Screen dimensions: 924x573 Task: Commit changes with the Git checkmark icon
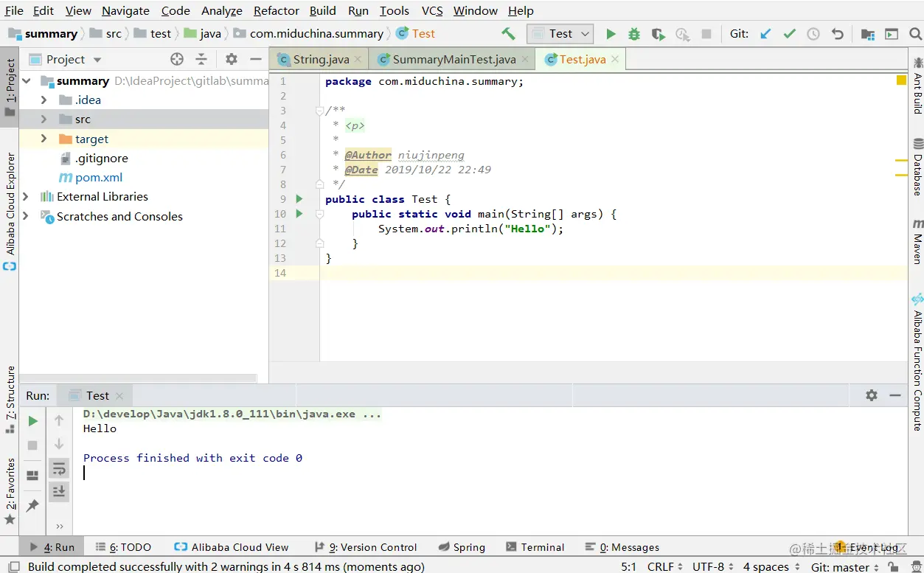coord(789,34)
